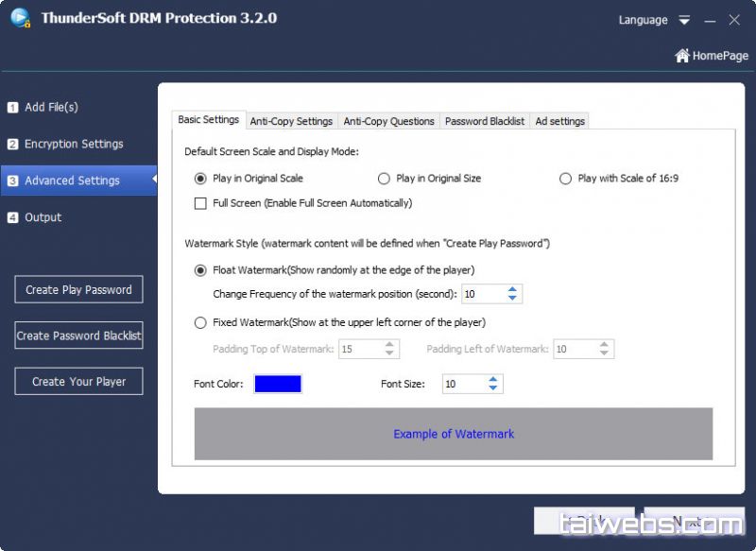This screenshot has height=551, width=756.
Task: Pick the blue Font Color swatch
Action: (x=278, y=384)
